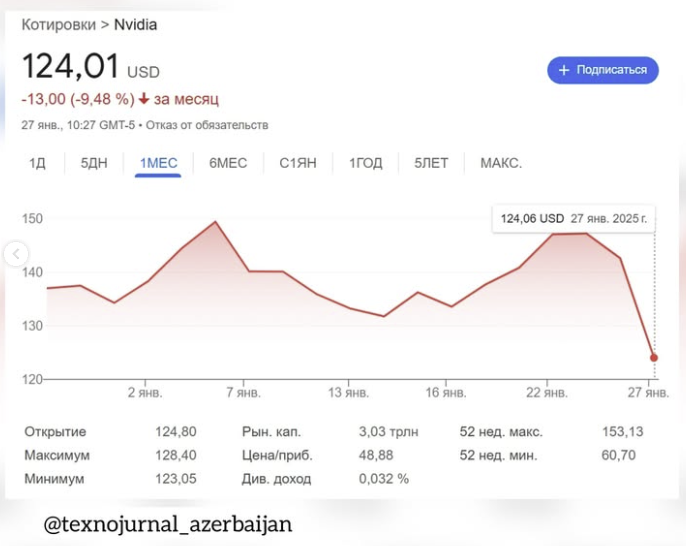The width and height of the screenshot is (686, 546).
Task: Click the Рын. кап. value 3,03 трлн
Action: [x=388, y=432]
